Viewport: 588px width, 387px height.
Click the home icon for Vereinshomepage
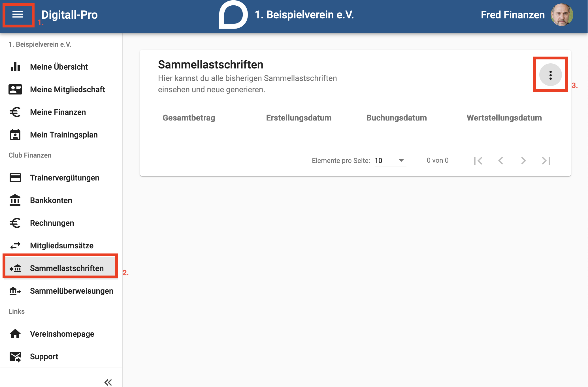coord(15,334)
